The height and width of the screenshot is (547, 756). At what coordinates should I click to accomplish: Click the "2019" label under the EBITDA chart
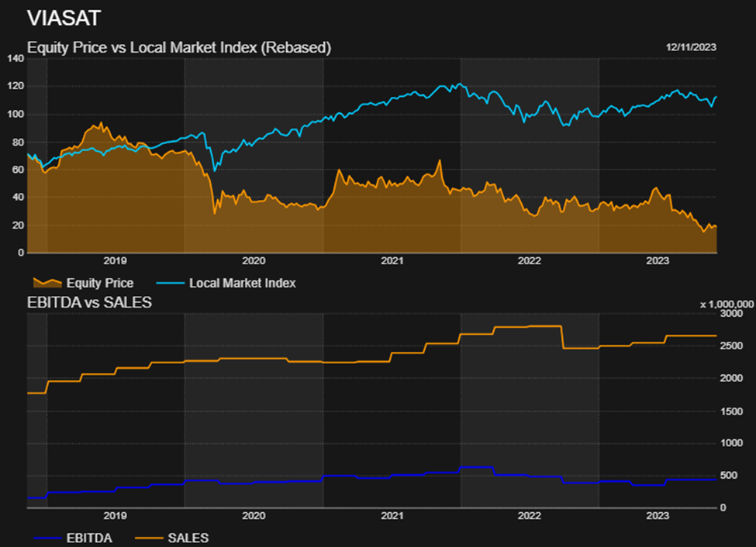click(x=116, y=516)
